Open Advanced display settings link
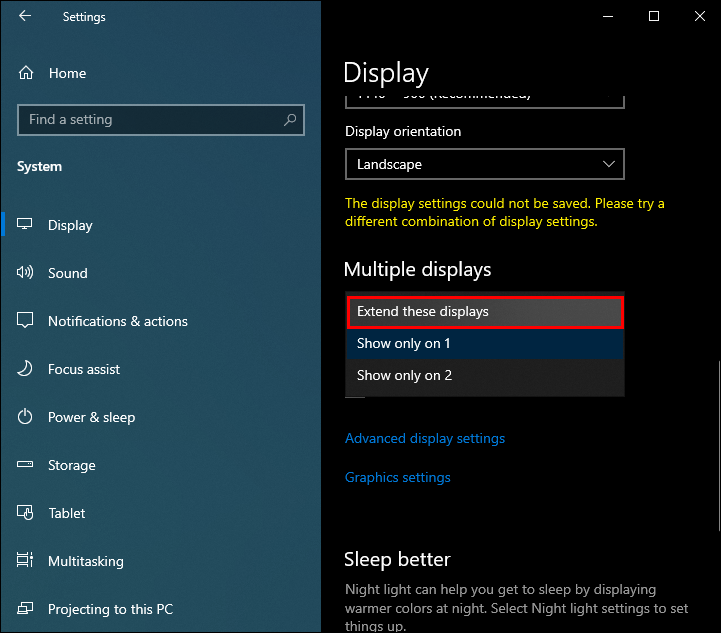The image size is (721, 633). coord(425,439)
